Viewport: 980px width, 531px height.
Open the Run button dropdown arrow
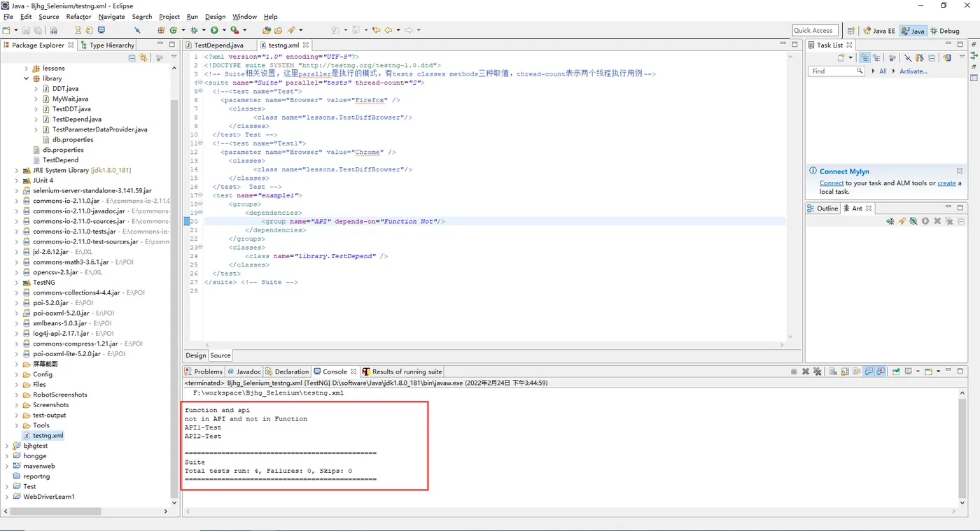coord(223,30)
